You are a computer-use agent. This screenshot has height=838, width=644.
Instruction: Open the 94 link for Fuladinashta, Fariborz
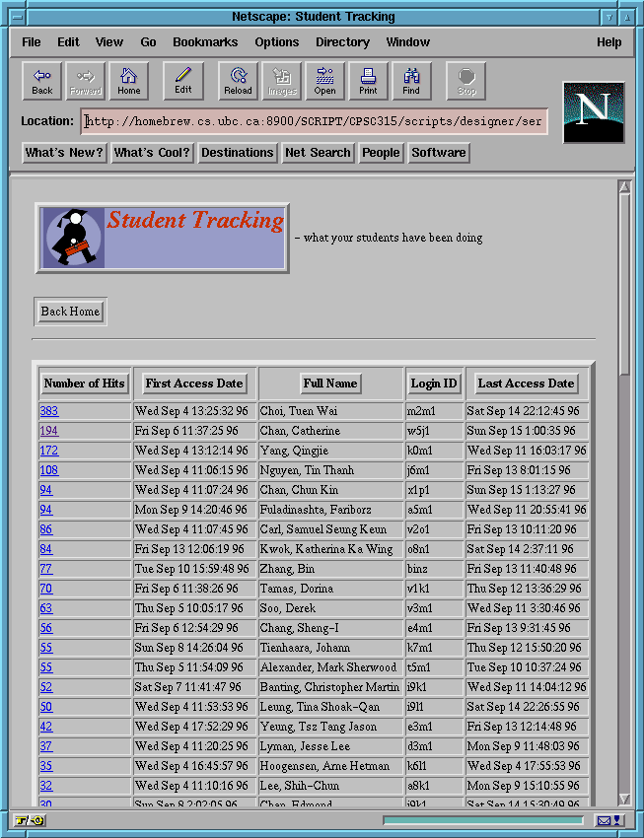(46, 510)
